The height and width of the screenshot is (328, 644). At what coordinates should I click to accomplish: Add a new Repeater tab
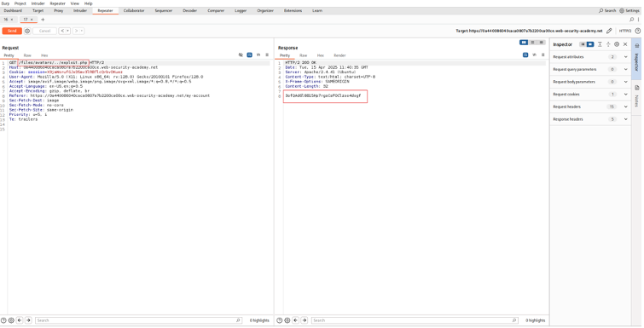[x=43, y=20]
